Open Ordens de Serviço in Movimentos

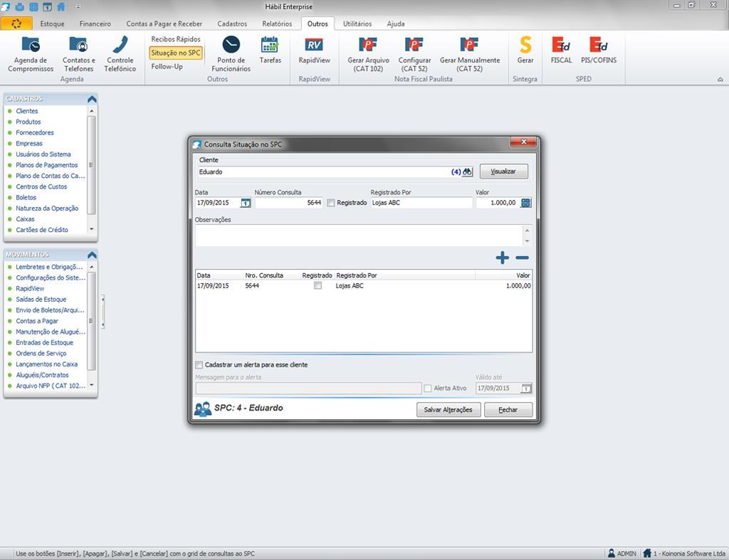click(x=41, y=354)
